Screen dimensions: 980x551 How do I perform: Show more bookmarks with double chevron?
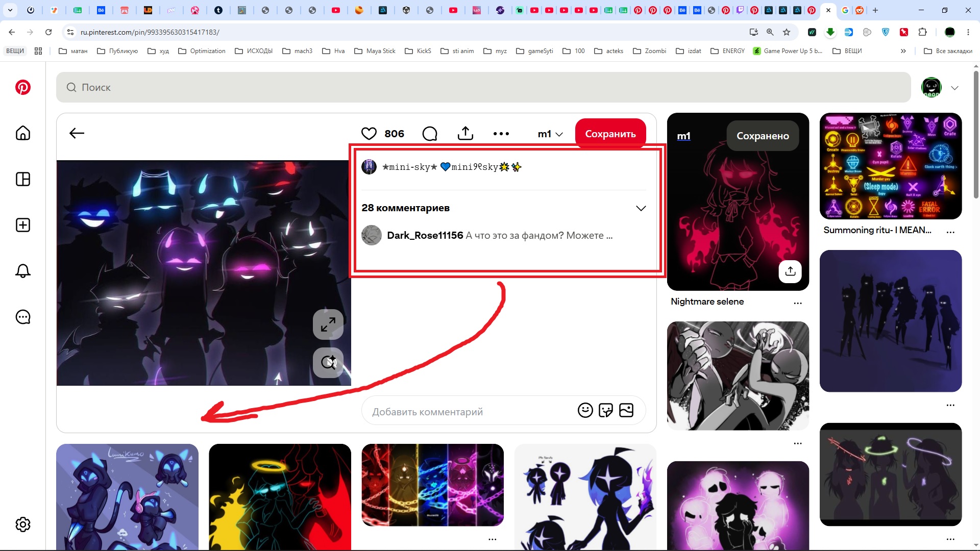(903, 51)
